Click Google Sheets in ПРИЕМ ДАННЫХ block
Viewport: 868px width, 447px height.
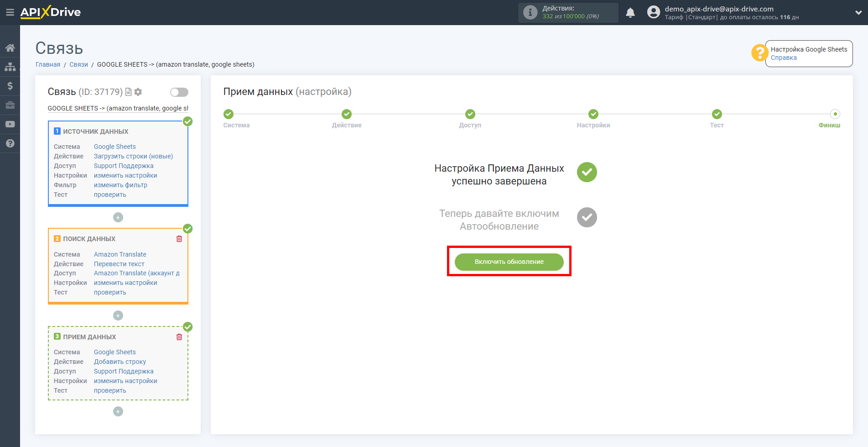tap(115, 352)
